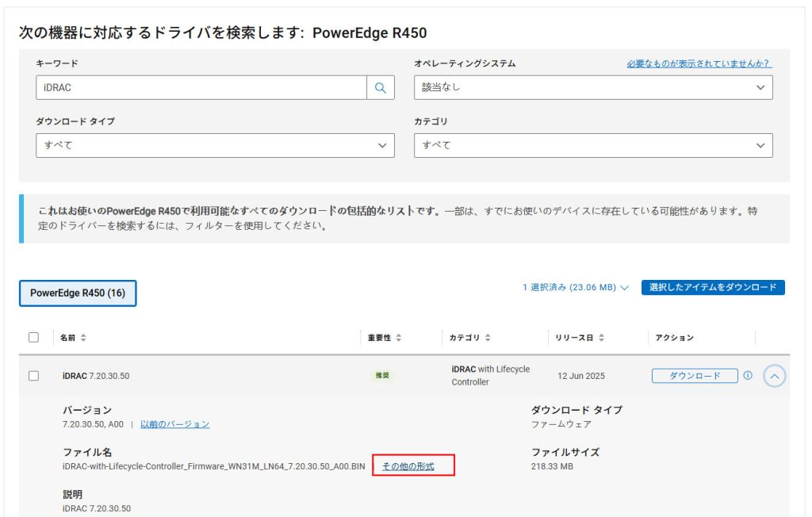Click 選択したアイテムをダウンロード button

[713, 288]
